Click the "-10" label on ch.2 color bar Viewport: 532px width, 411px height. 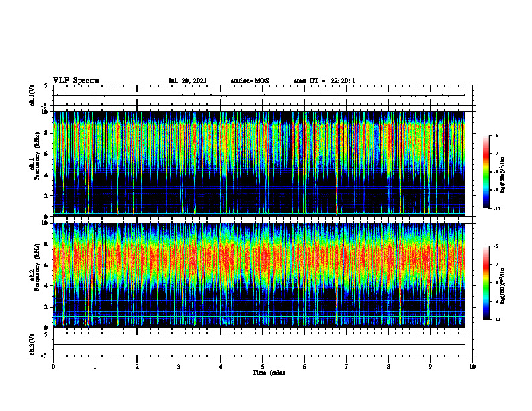point(496,320)
